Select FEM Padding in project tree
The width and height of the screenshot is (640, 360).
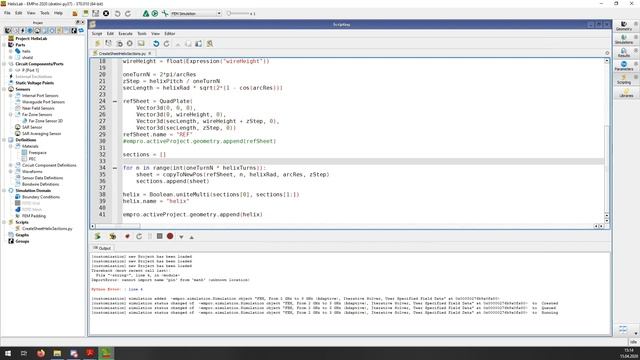click(x=34, y=216)
